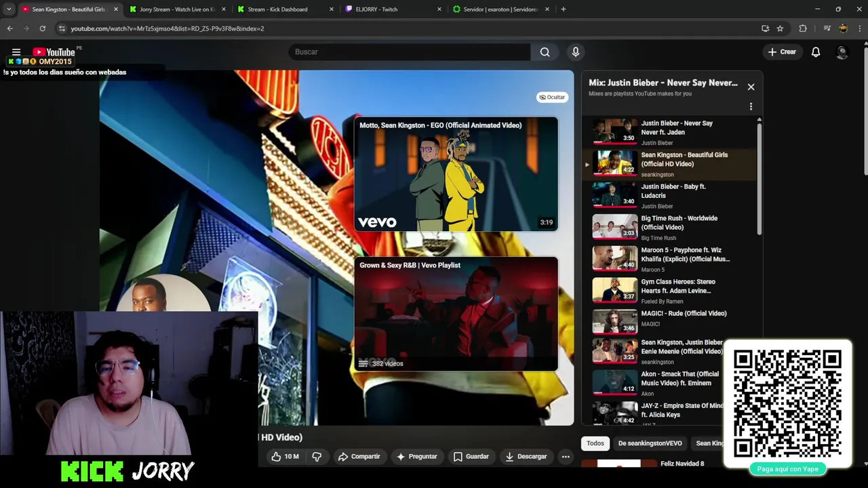This screenshot has width=868, height=488.
Task: Play Big Time Rush - Worldwide
Action: point(669,228)
